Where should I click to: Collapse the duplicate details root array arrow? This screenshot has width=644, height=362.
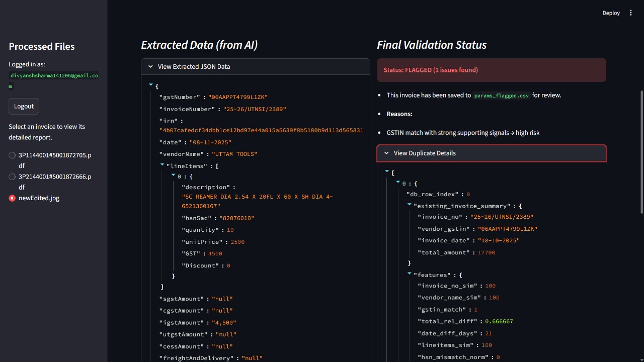[387, 171]
